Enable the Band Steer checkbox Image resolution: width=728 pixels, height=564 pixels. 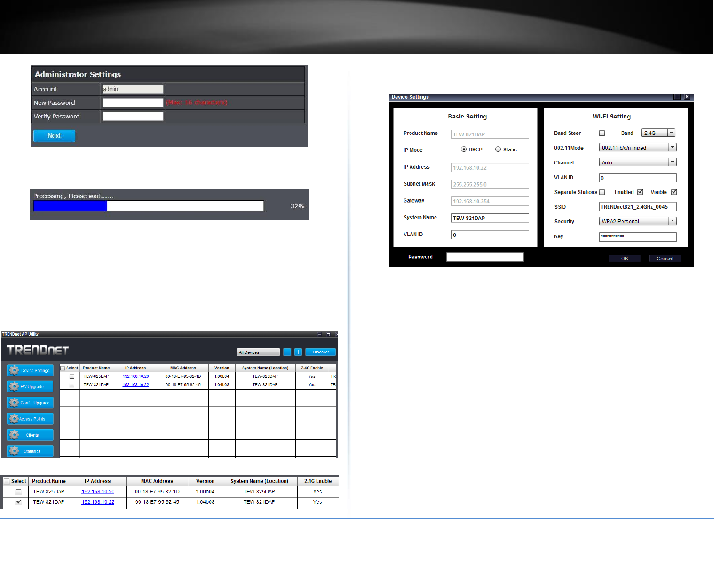tap(602, 133)
